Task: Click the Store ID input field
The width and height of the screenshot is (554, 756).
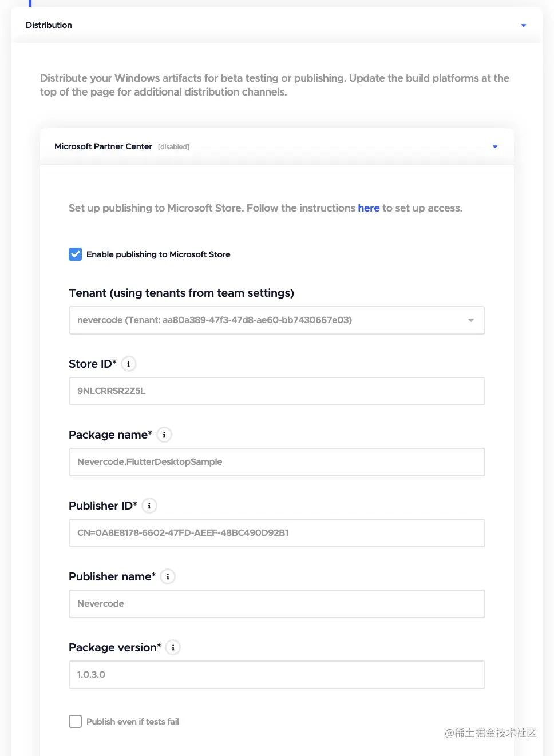Action: 277,391
